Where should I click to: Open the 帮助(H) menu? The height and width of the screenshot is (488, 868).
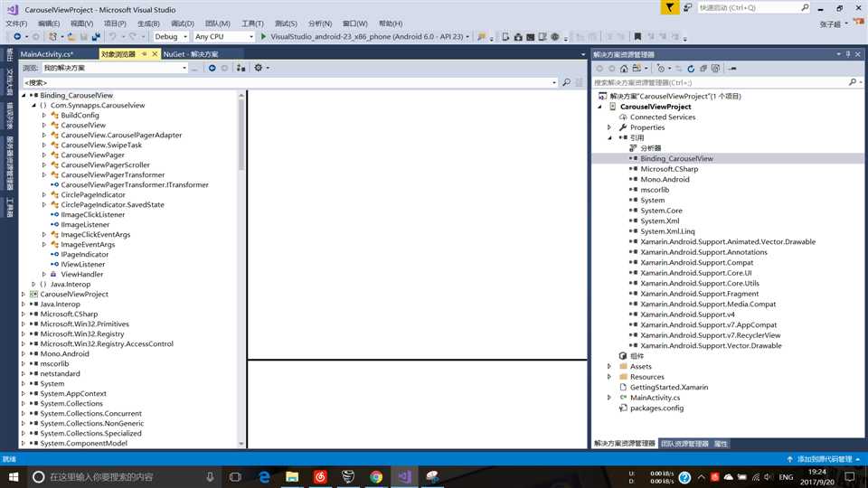click(391, 23)
